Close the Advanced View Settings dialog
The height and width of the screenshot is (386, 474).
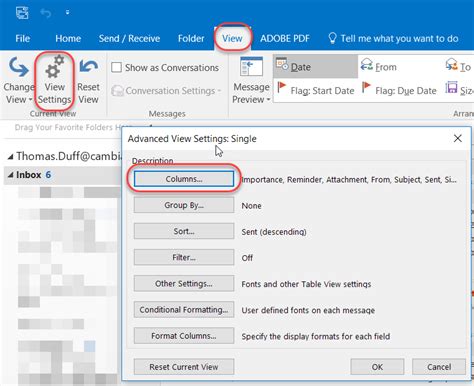tap(458, 138)
